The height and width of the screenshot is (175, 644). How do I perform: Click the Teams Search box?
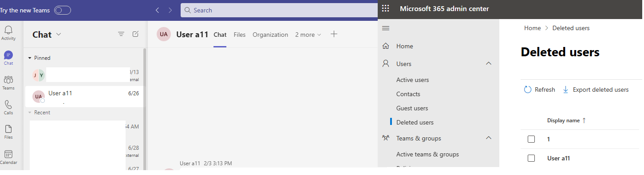pyautogui.click(x=279, y=10)
